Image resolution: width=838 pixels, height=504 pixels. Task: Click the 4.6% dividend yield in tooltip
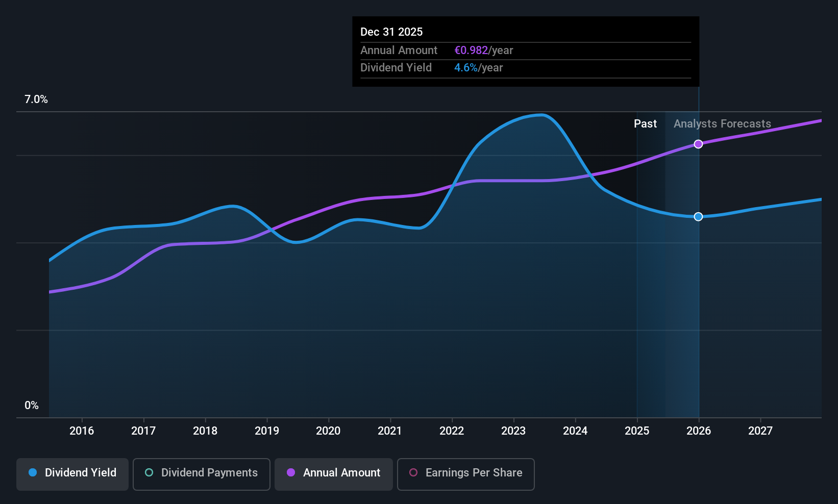466,68
